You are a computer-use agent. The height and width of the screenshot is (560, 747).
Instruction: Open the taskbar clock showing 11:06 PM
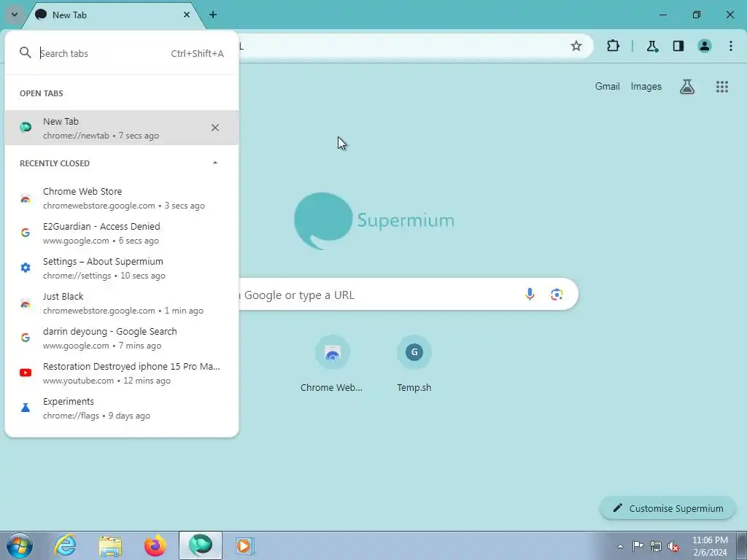click(710, 546)
